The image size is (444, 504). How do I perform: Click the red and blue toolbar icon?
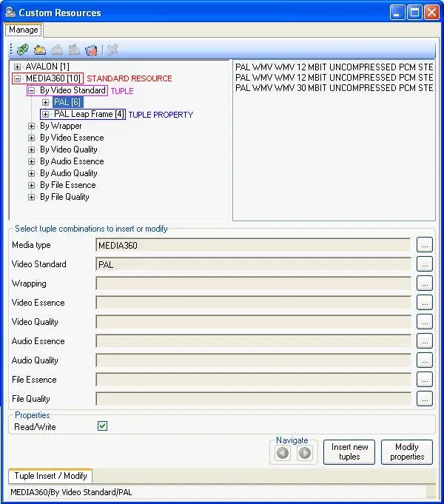click(91, 50)
